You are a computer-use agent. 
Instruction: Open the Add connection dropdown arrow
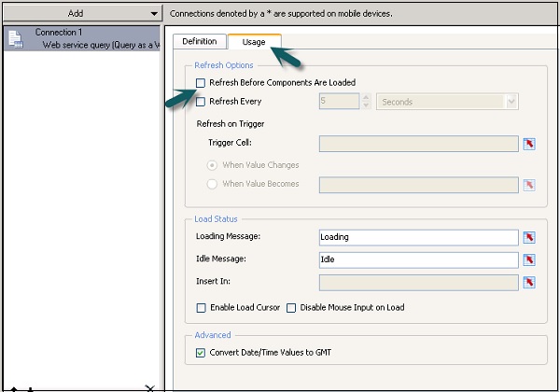click(154, 13)
